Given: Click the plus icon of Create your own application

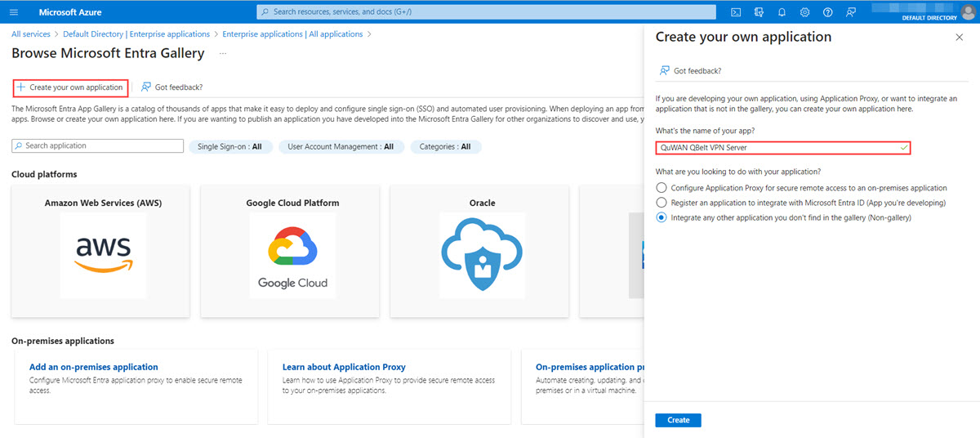Looking at the screenshot, I should (x=21, y=87).
